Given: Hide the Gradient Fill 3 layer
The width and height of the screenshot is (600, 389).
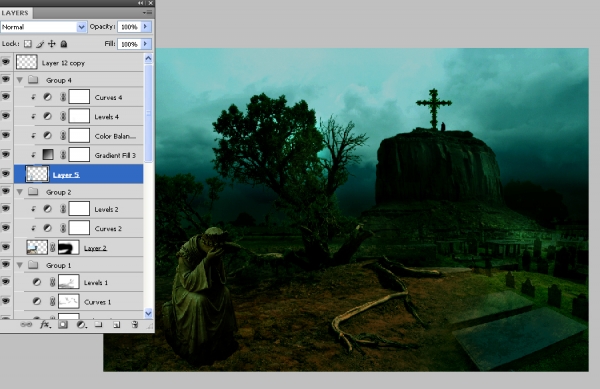Looking at the screenshot, I should click(6, 154).
